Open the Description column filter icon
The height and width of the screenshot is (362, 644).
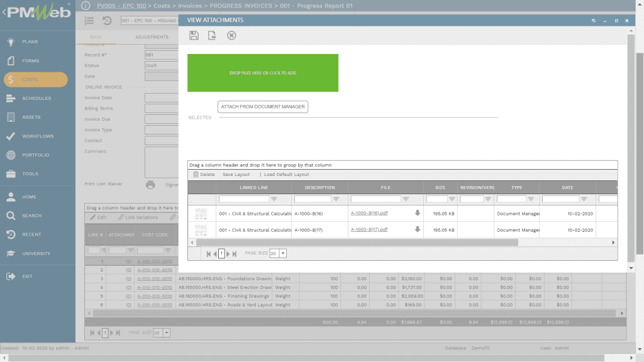pyautogui.click(x=336, y=199)
